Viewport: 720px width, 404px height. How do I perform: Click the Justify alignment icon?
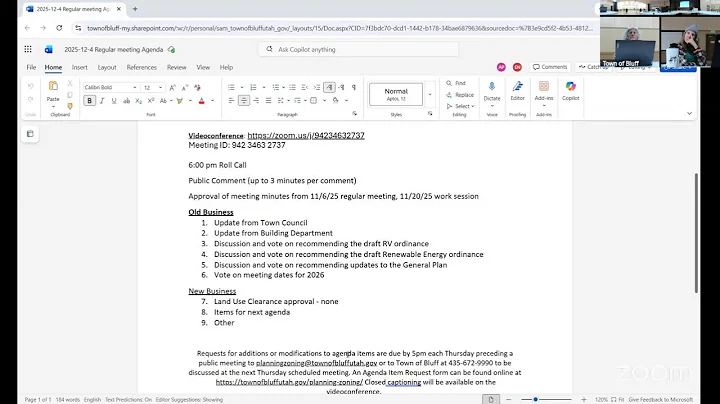coord(269,101)
